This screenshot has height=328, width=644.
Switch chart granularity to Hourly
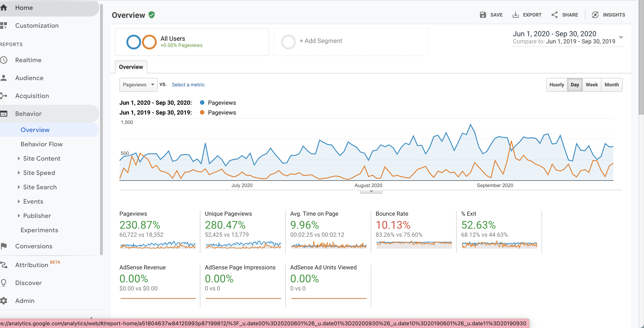(x=557, y=85)
